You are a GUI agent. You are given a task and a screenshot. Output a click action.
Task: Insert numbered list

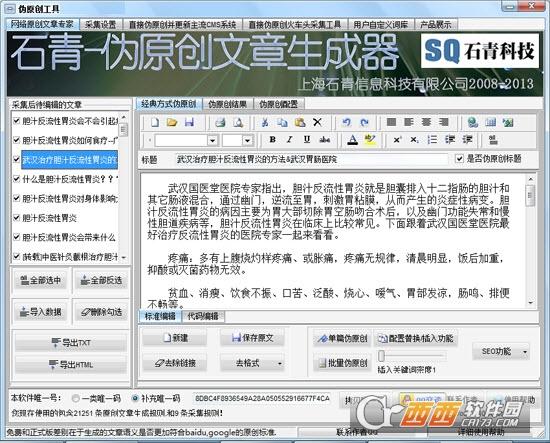(432, 140)
